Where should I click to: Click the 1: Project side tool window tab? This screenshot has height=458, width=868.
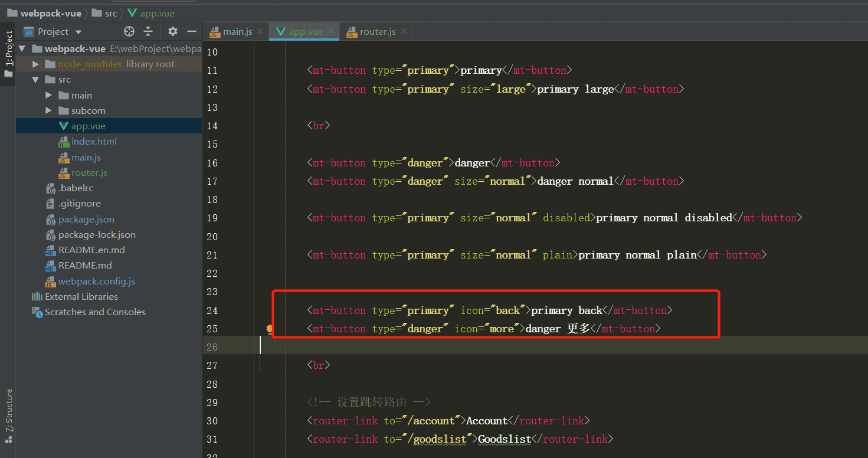click(8, 54)
